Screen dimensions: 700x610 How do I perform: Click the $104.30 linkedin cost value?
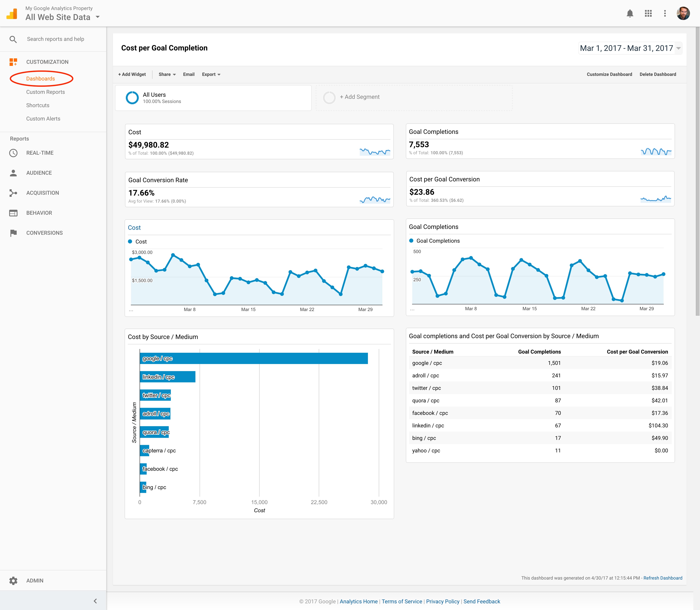click(x=658, y=425)
